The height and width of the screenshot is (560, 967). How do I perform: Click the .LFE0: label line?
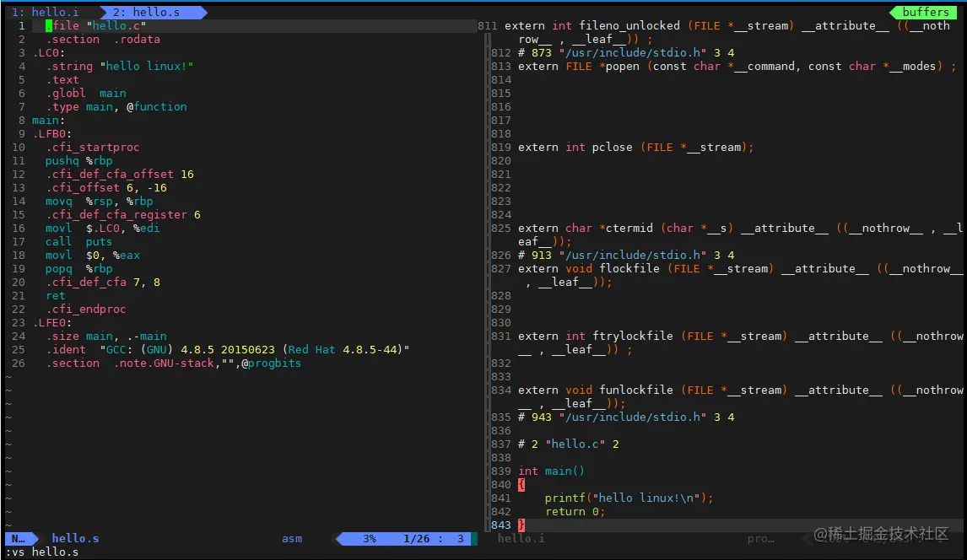51,323
